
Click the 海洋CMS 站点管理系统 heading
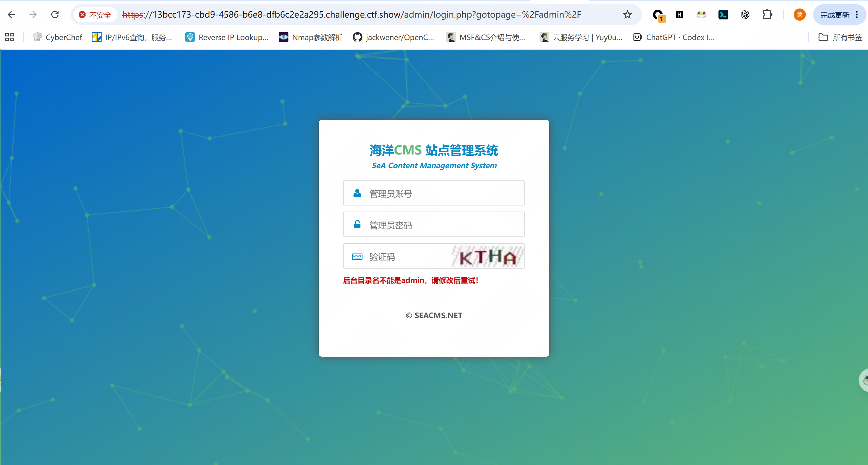coord(434,150)
